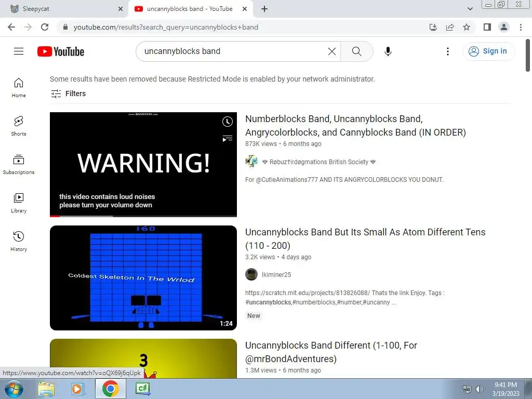Open Ikiminer25 channel name
The image size is (532, 399).
(x=276, y=274)
